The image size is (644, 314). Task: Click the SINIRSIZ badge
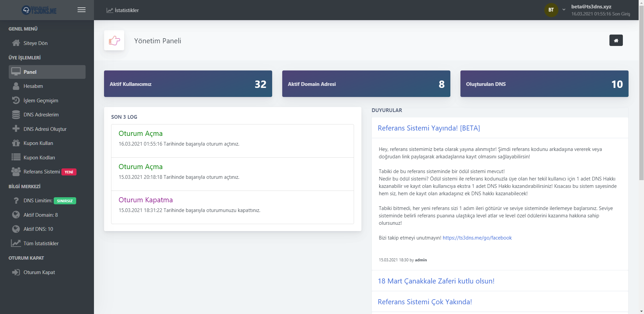65,201
